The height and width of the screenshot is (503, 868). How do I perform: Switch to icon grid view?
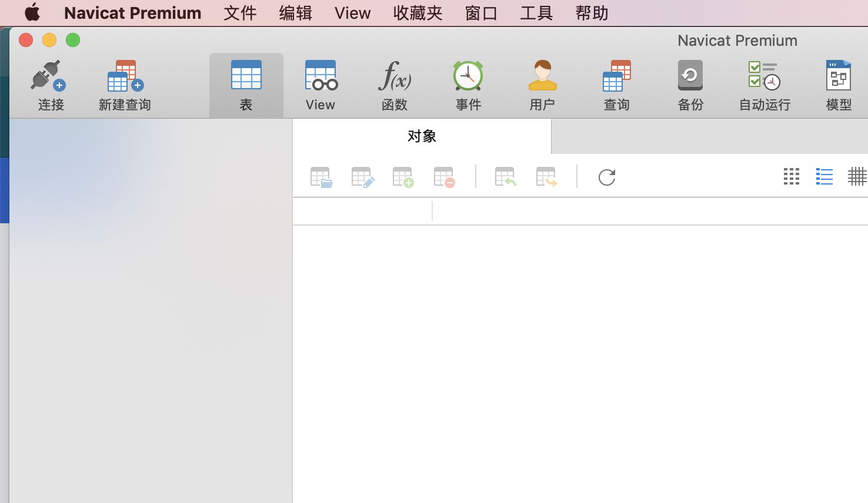792,176
